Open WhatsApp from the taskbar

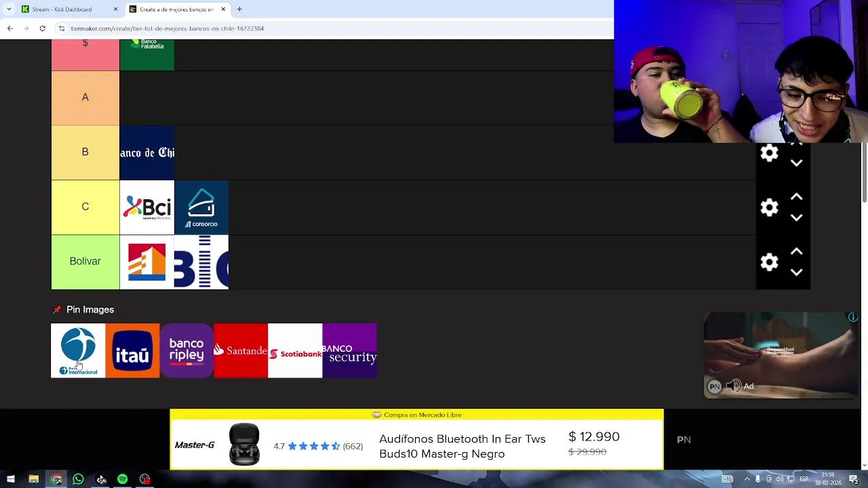pyautogui.click(x=78, y=479)
